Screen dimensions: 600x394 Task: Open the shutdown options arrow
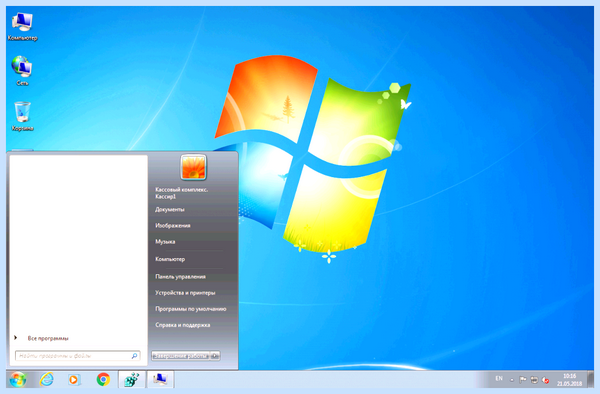click(215, 356)
